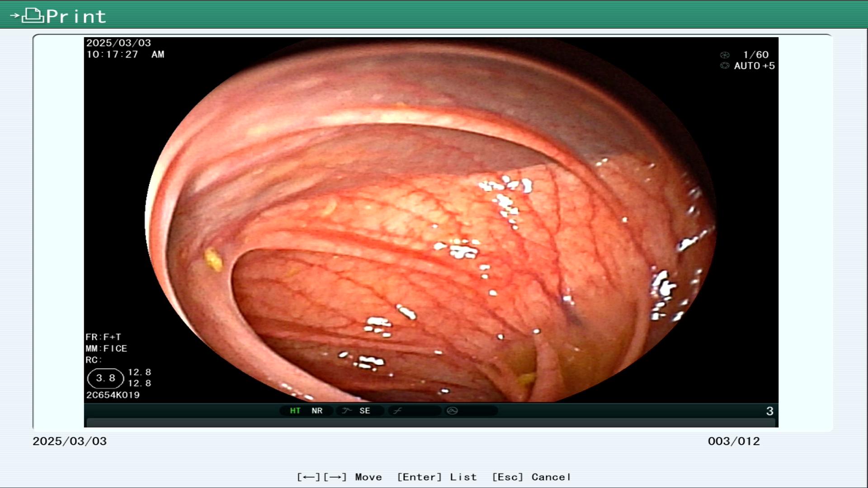
Task: Click the [Esc] Cancel option
Action: click(x=531, y=477)
